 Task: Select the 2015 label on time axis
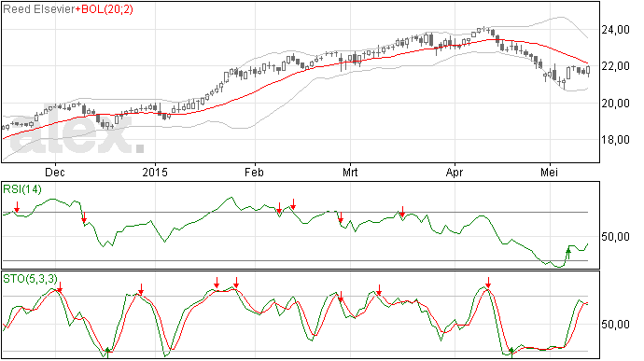tap(155, 172)
